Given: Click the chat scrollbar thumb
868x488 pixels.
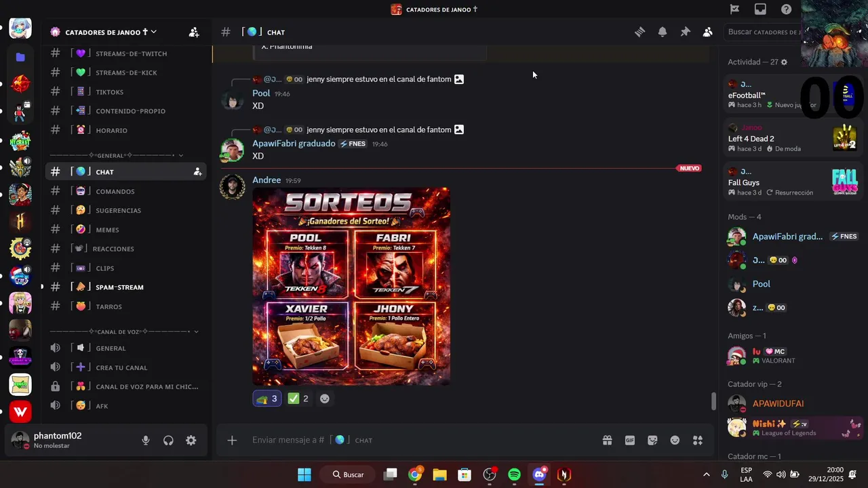Looking at the screenshot, I should click(713, 401).
